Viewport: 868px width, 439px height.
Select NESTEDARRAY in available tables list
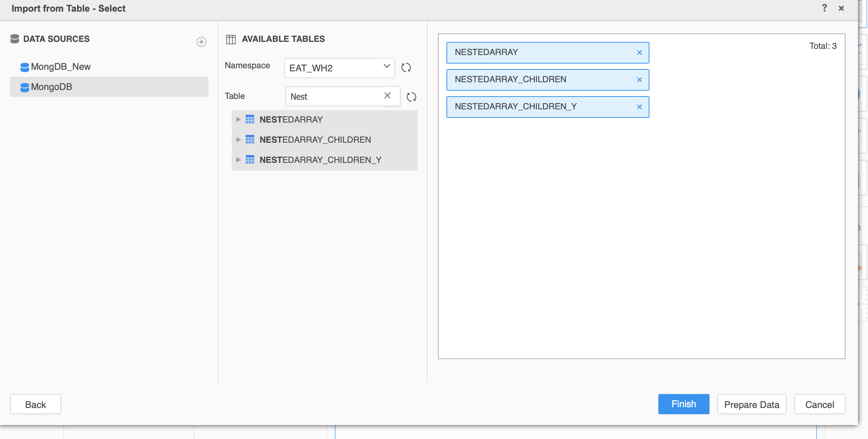pos(325,120)
